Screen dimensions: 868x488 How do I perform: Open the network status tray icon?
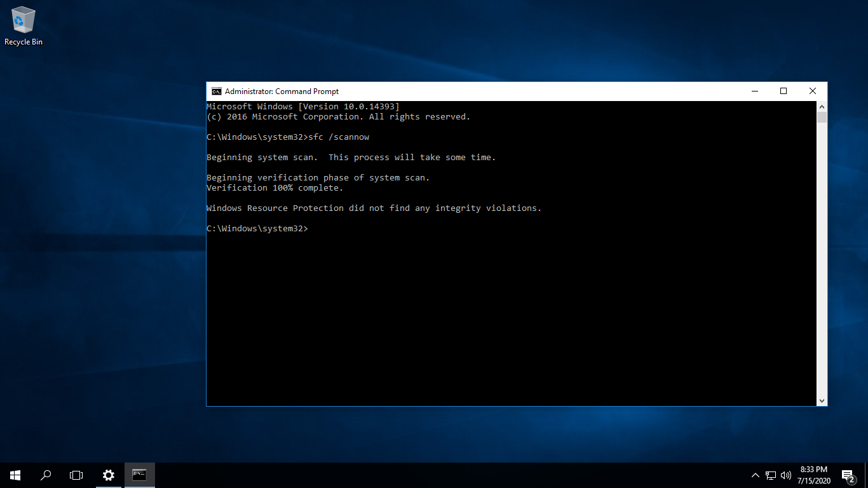(x=771, y=475)
